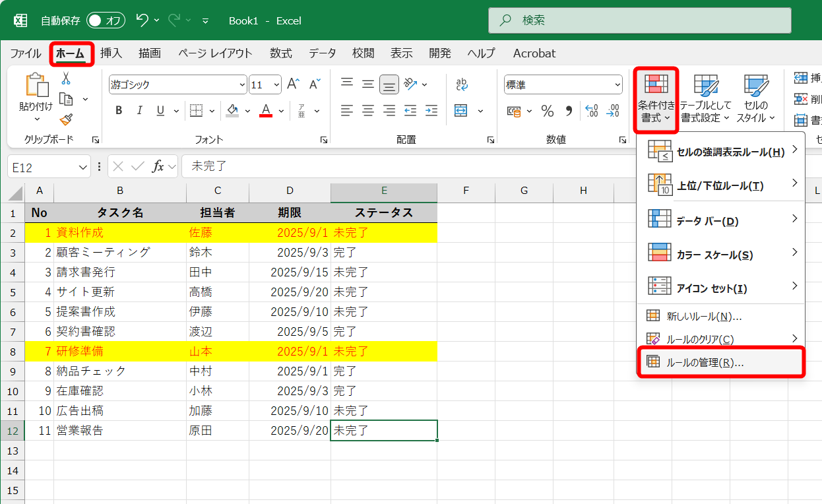822x504 pixels.
Task: Apply percent style to the selection
Action: click(x=547, y=112)
